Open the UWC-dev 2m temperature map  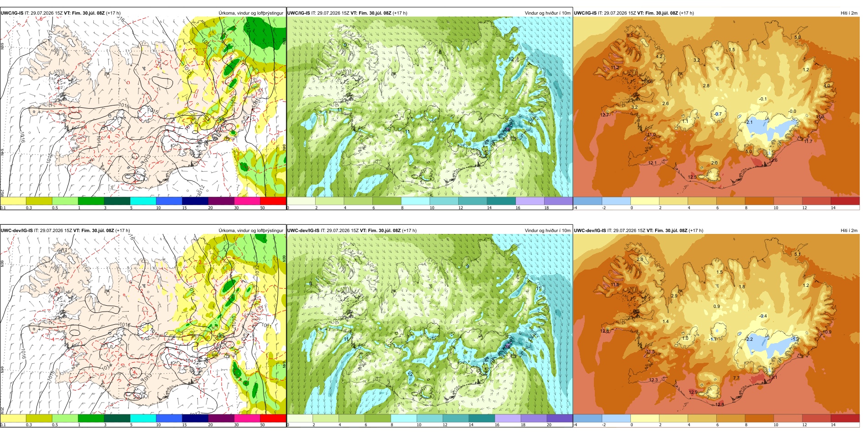(x=716, y=324)
